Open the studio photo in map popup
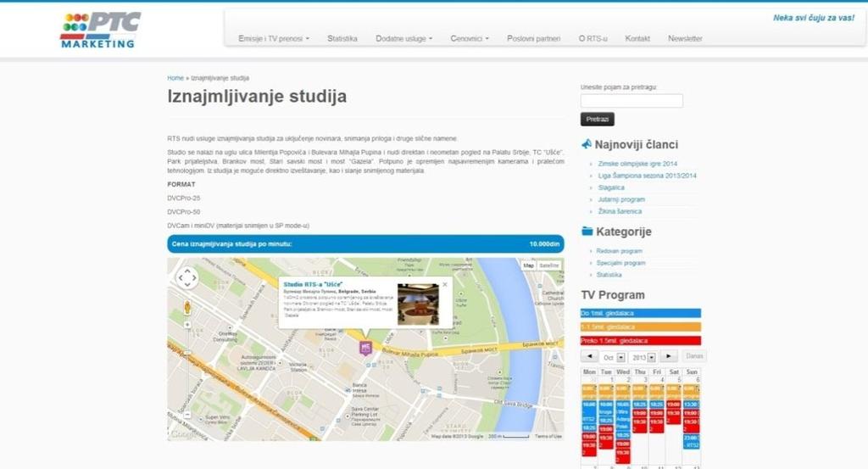Screen dimensions: 868x469 click(x=418, y=304)
